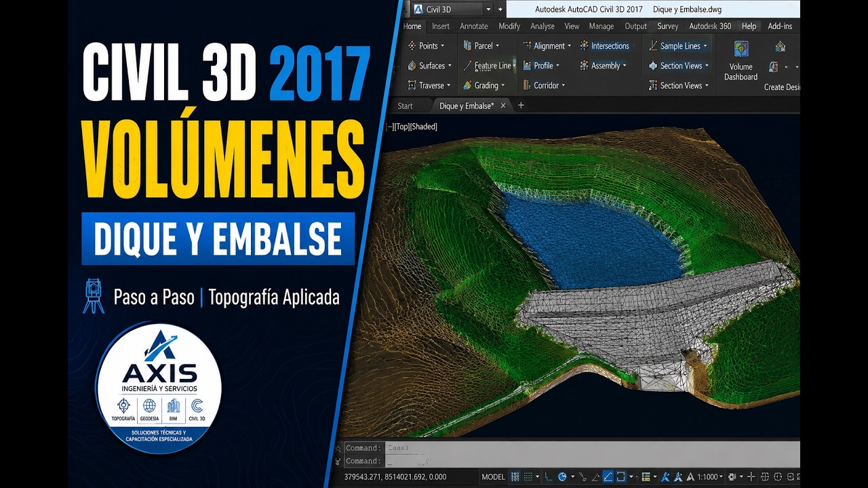The width and height of the screenshot is (868, 488).
Task: Toggle lineweight display in status bar
Action: click(646, 477)
